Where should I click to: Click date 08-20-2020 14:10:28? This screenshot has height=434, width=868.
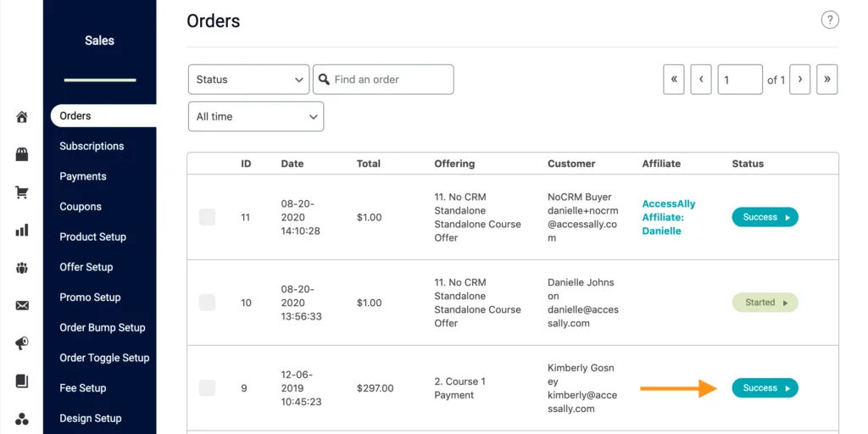[300, 217]
